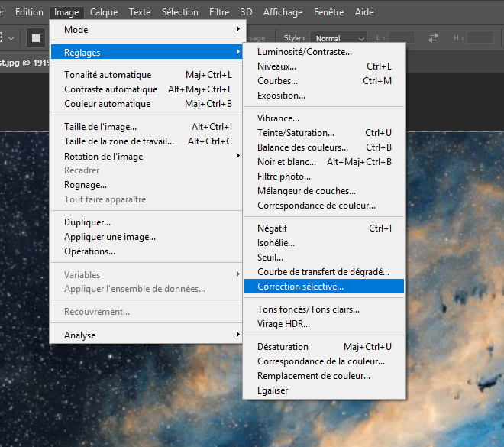
Task: Open the Niveaux adjustment
Action: (x=324, y=66)
